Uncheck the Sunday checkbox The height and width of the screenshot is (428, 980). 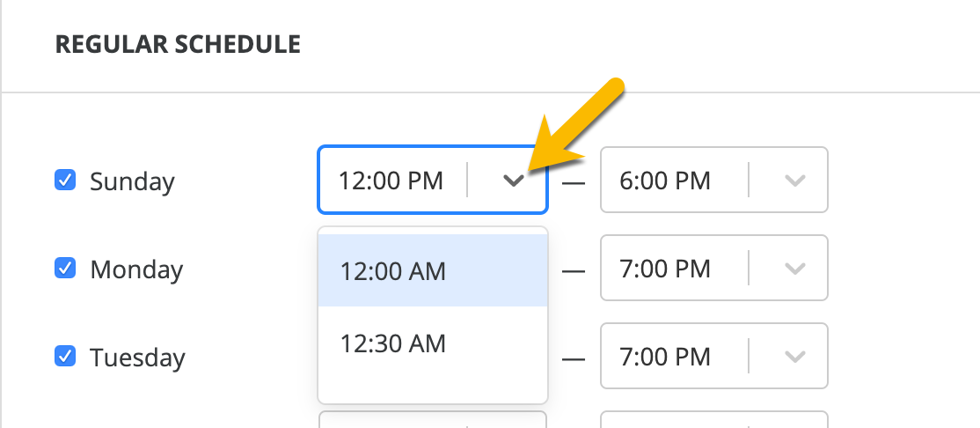point(64,181)
